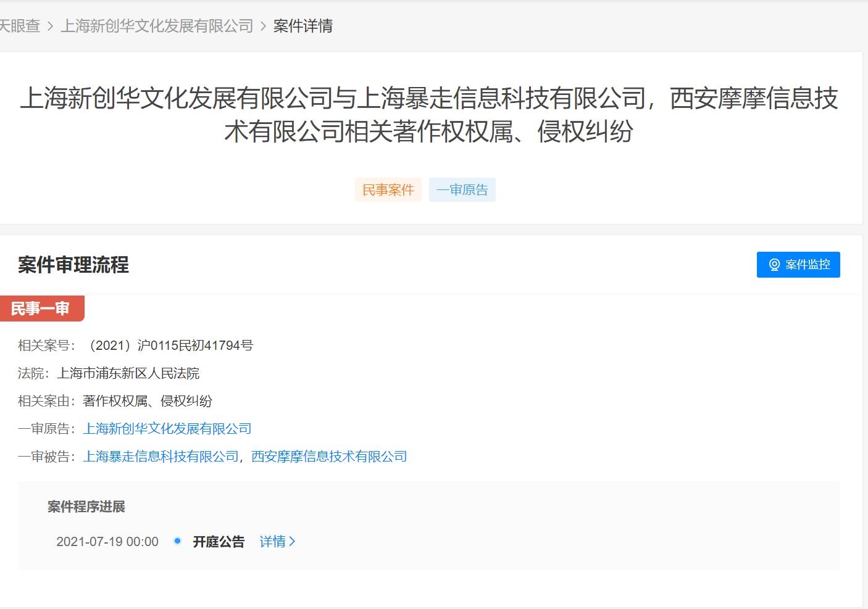Click the monitor icon in 案件监控 button
This screenshot has height=609, width=868.
click(x=774, y=265)
